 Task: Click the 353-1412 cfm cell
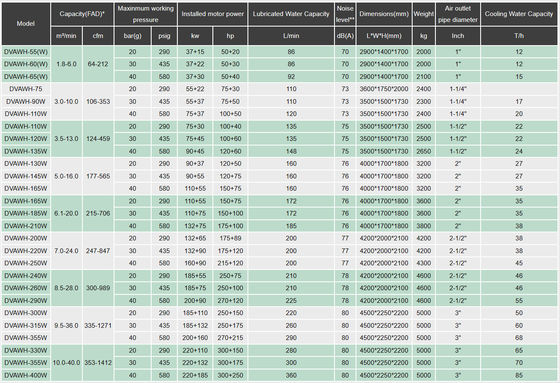click(98, 363)
